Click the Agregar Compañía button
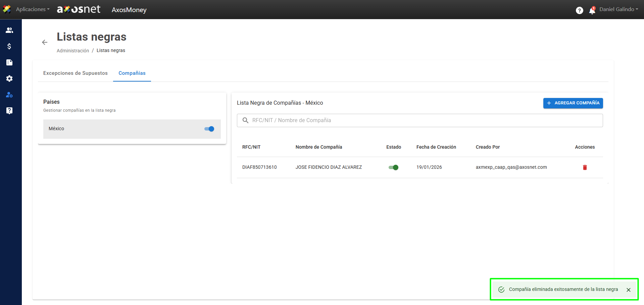The height and width of the screenshot is (305, 644). 573,103
